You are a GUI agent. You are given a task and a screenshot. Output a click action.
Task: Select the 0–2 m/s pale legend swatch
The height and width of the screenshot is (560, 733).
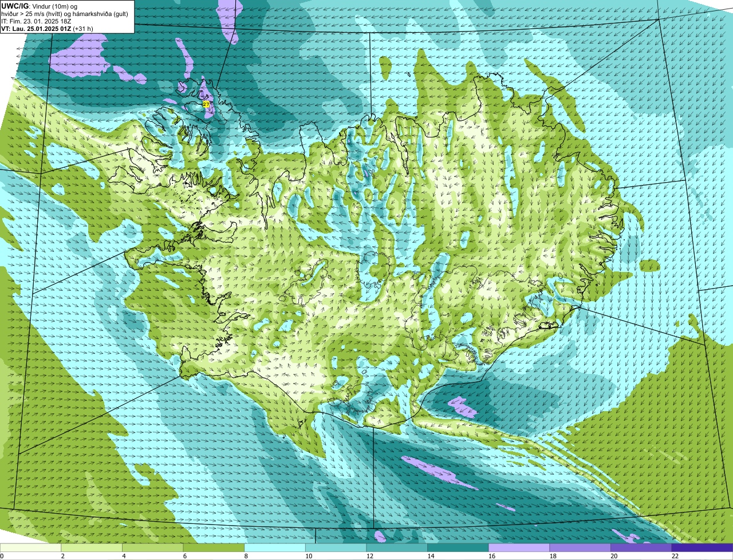(x=30, y=547)
